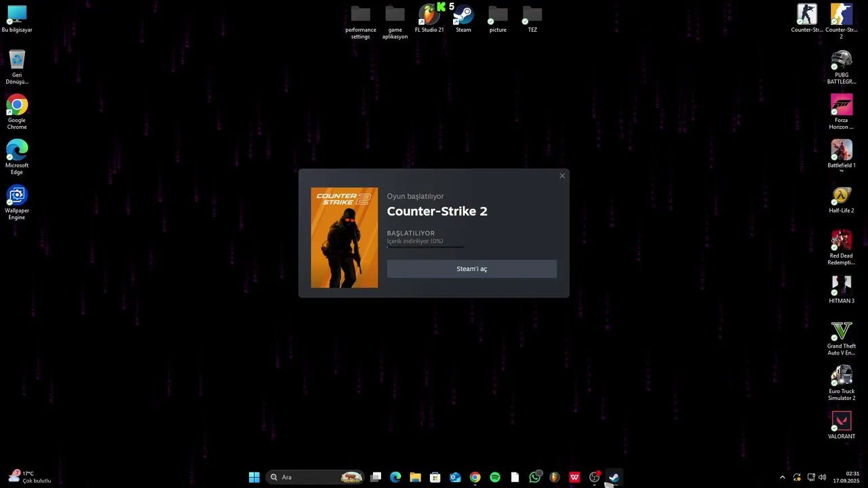Select the Forza Horizon desktop shortcut
This screenshot has height=488, width=868.
click(x=842, y=113)
